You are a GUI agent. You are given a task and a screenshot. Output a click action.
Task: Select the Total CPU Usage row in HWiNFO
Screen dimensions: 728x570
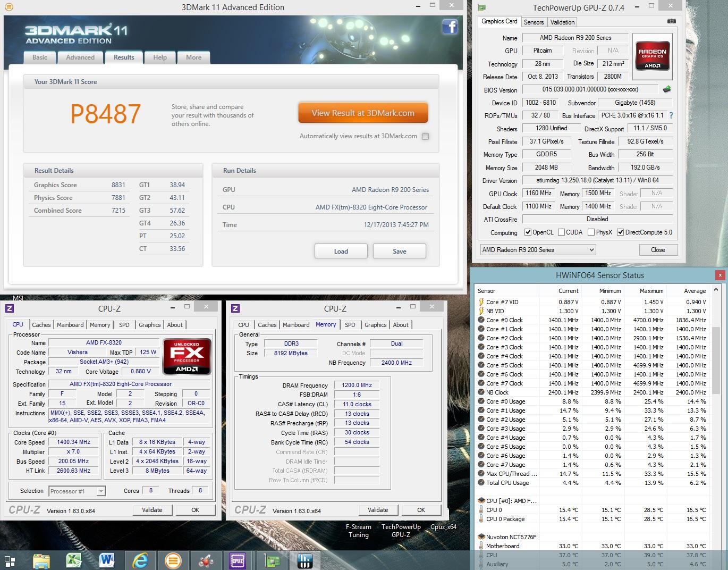coord(592,483)
